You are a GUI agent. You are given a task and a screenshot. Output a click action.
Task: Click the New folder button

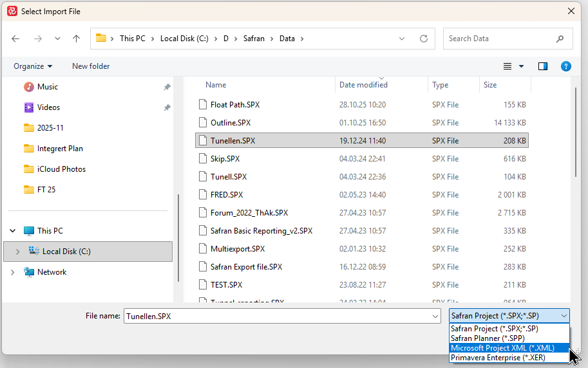click(91, 66)
